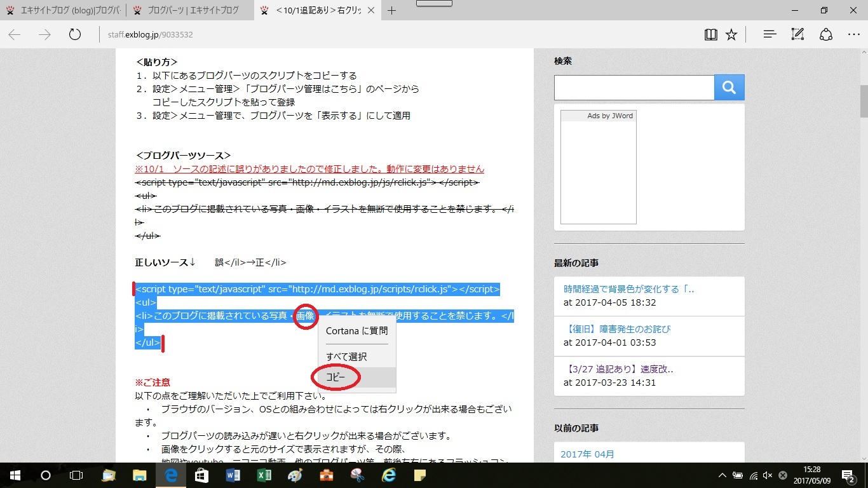This screenshot has height=488, width=868.
Task: Show hidden tray icons chevron
Action: click(x=722, y=475)
